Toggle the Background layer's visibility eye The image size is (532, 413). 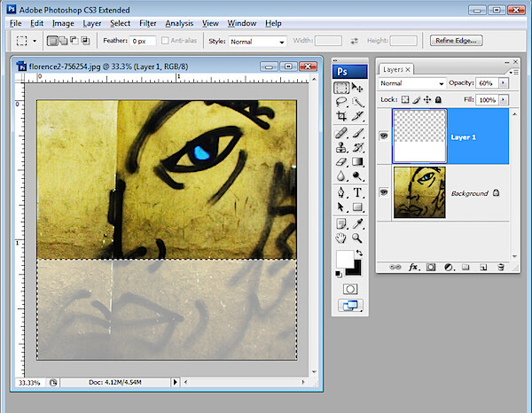384,192
